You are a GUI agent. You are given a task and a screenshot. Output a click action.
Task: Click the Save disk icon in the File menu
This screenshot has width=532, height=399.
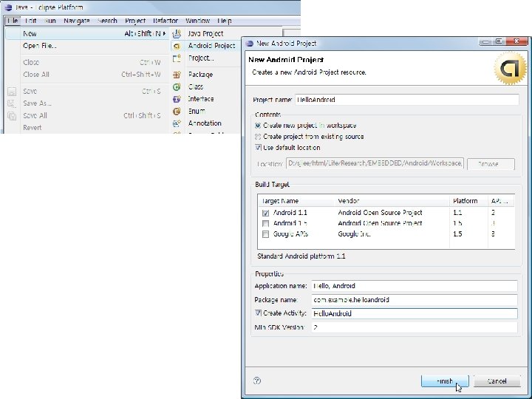12,92
